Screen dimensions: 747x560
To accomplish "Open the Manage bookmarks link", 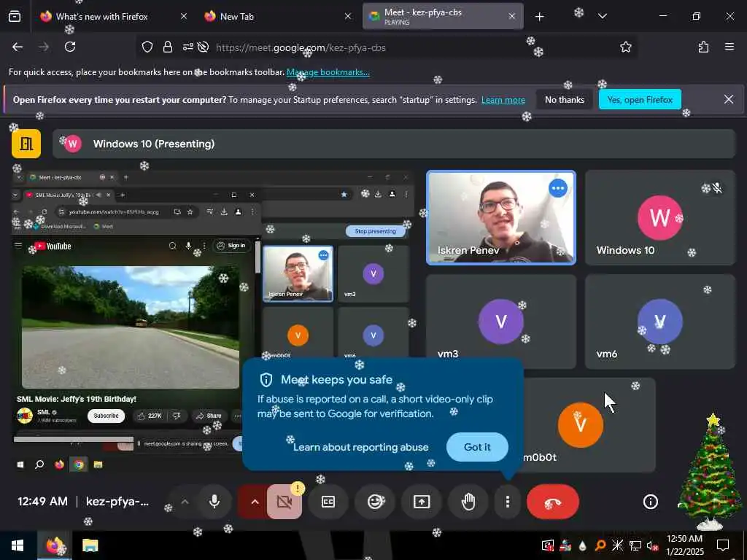I will tap(328, 72).
